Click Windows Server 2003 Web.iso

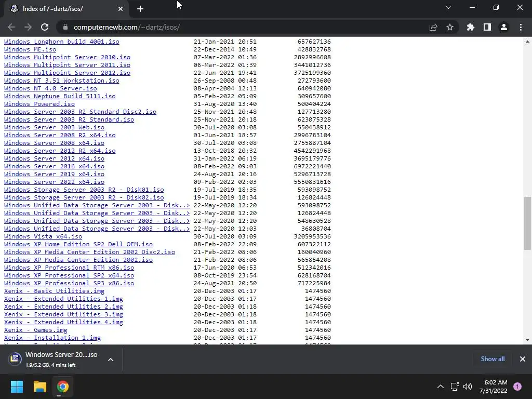coord(54,127)
